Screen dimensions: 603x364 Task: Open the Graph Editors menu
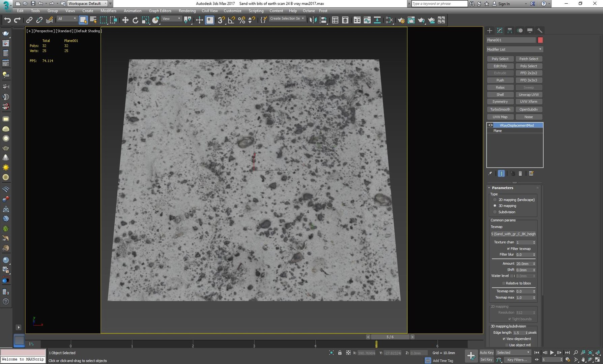click(160, 11)
